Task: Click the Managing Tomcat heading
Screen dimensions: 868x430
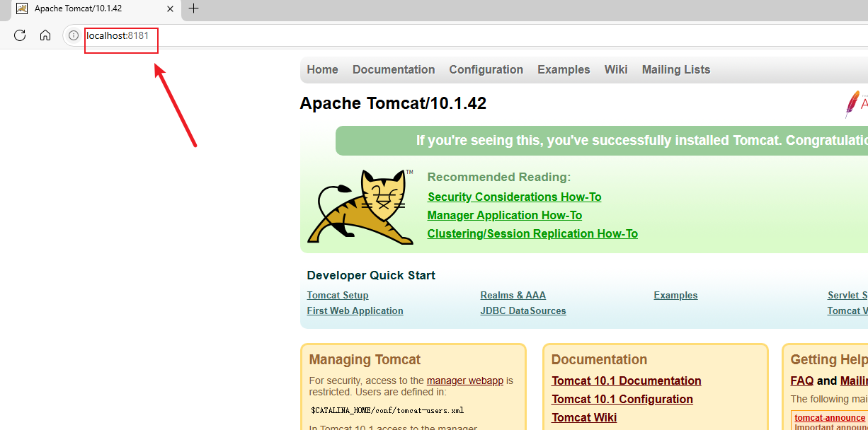Action: (365, 359)
